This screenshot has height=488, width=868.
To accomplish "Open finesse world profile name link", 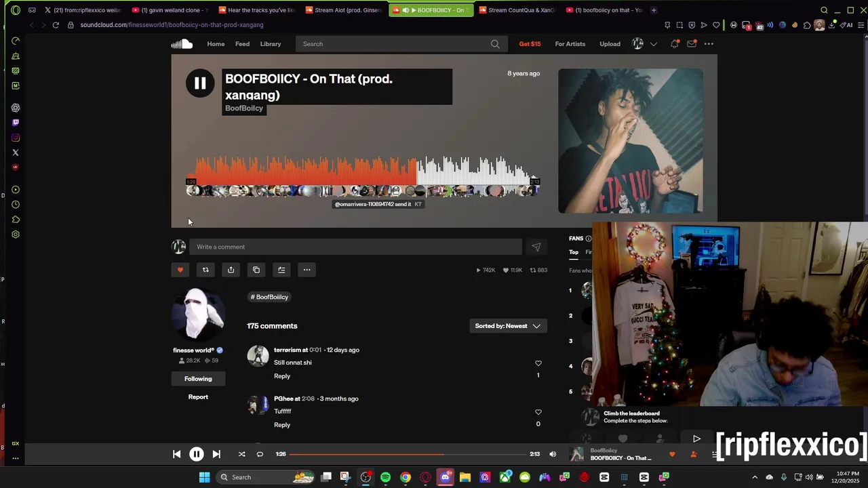I will 193,350.
